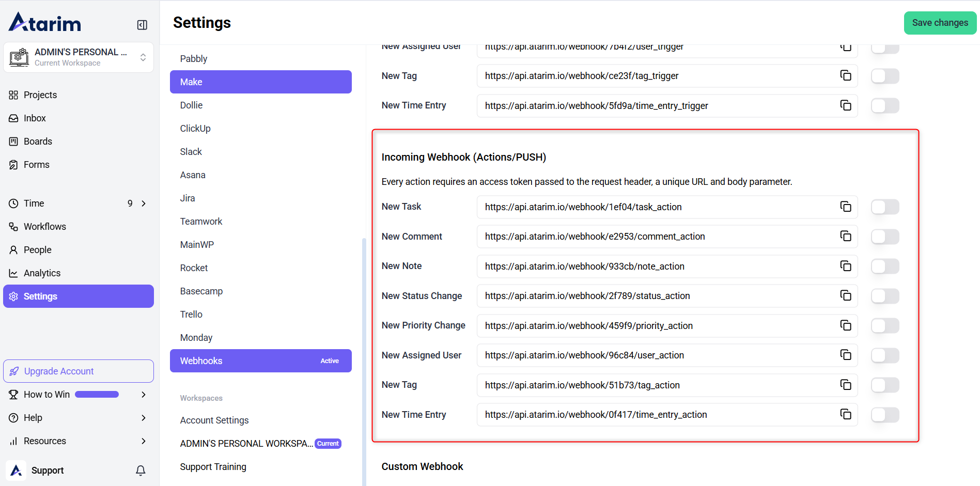Click the How to Win progress bar
Screen dimensions: 980x486
click(97, 395)
